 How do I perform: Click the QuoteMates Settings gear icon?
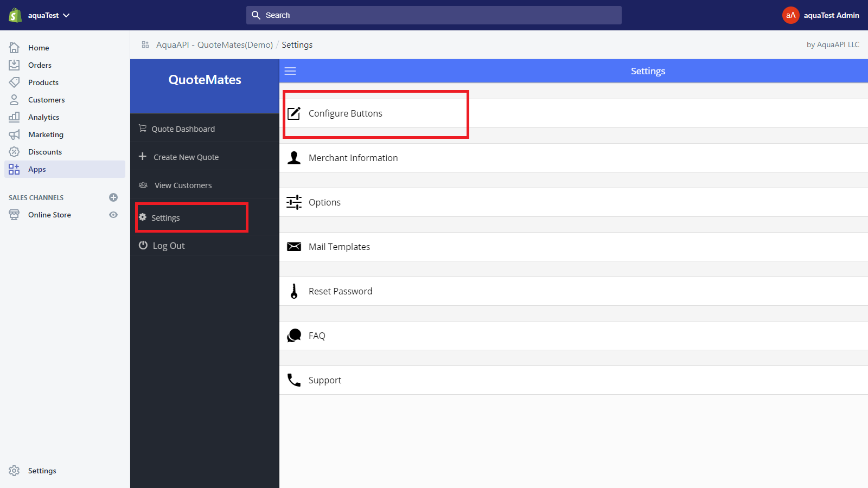[143, 217]
